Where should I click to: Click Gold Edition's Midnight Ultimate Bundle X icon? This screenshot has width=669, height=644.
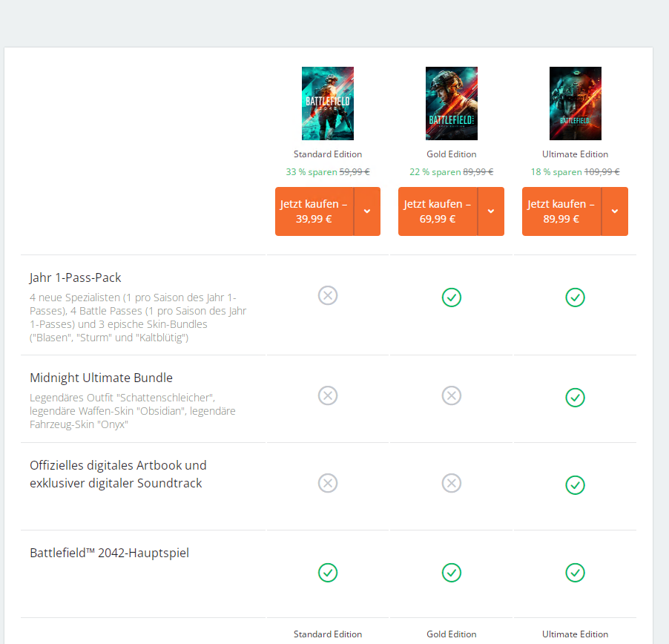point(451,395)
